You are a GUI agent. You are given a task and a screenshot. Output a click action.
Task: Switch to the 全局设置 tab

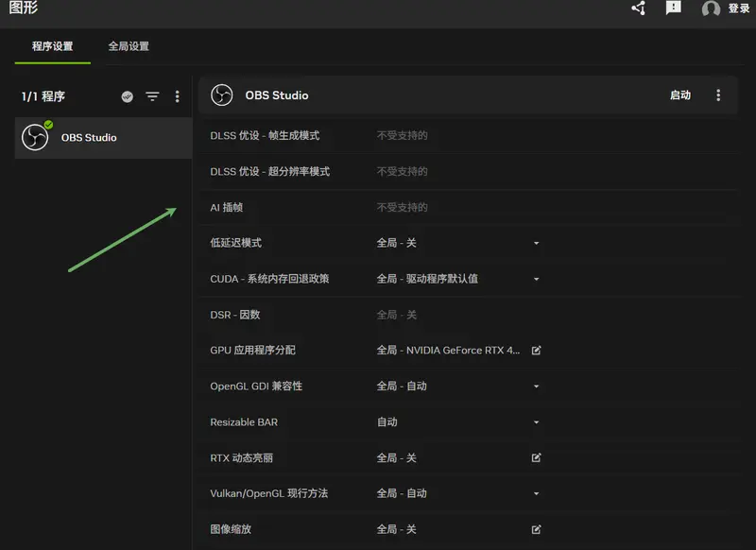(x=129, y=46)
